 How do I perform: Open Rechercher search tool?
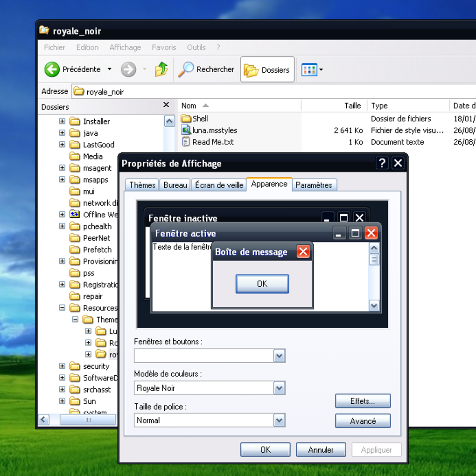coord(206,69)
